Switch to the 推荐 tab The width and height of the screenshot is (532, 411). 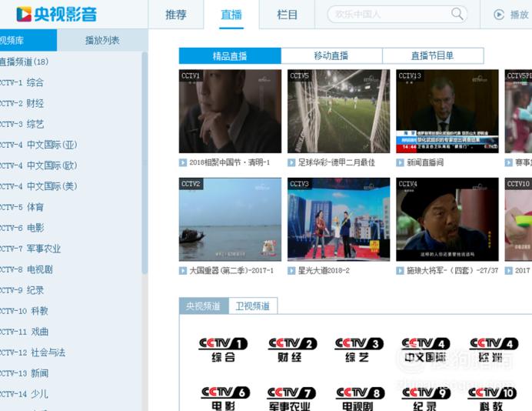tap(176, 15)
